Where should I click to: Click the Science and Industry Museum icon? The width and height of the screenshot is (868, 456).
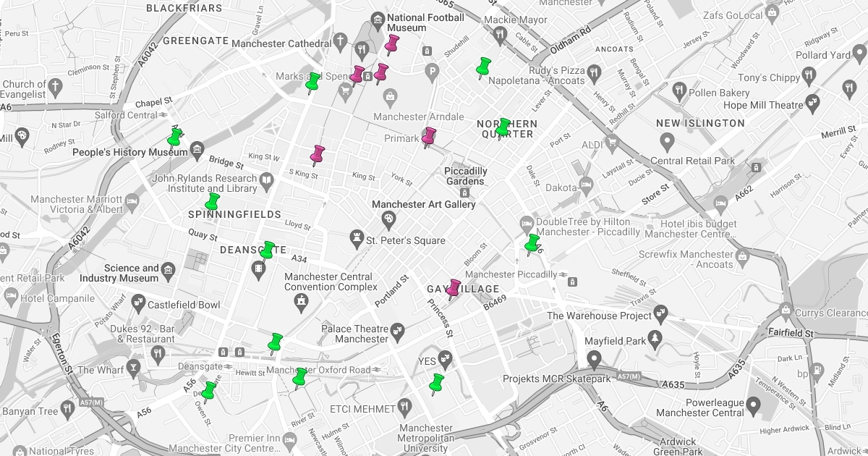pos(169,271)
